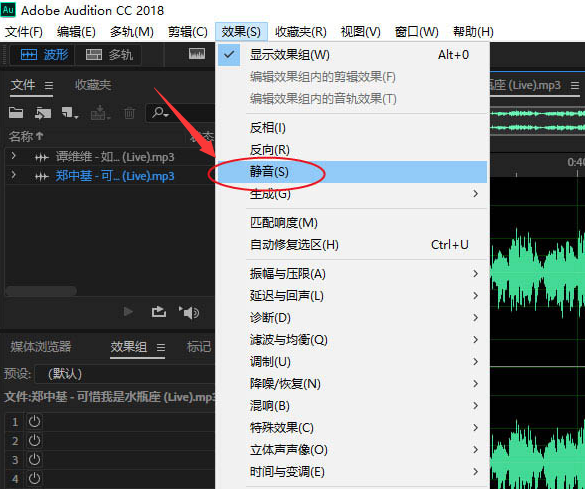Switch to the 标记 tab
Image resolution: width=585 pixels, height=489 pixels.
pyautogui.click(x=199, y=347)
